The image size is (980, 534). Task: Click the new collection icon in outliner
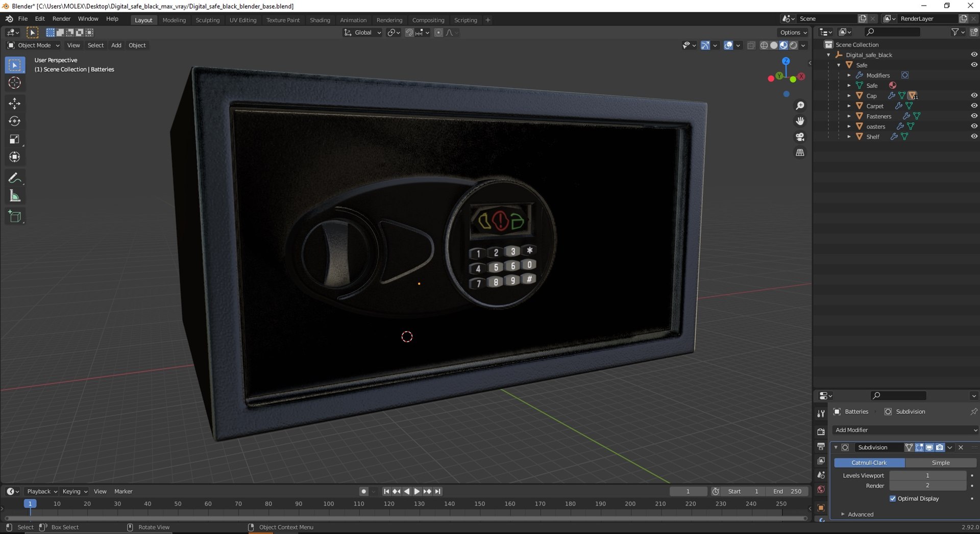click(x=974, y=32)
